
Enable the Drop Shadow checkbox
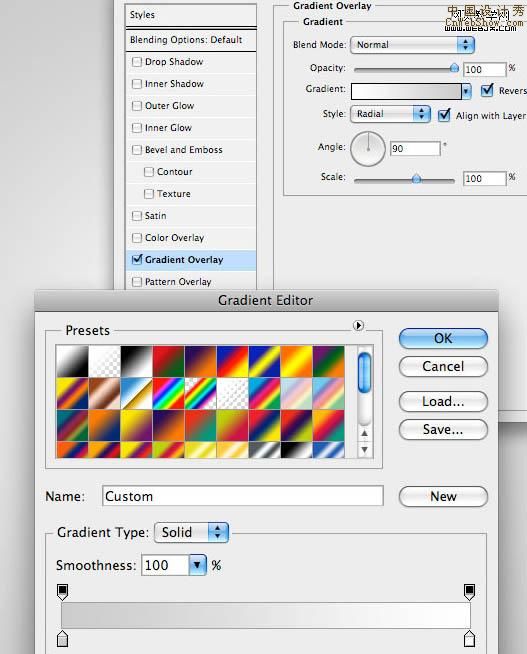tap(136, 62)
